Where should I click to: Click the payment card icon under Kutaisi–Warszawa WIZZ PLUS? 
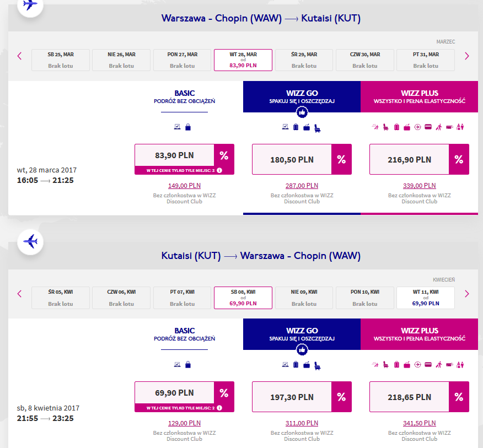[428, 365]
